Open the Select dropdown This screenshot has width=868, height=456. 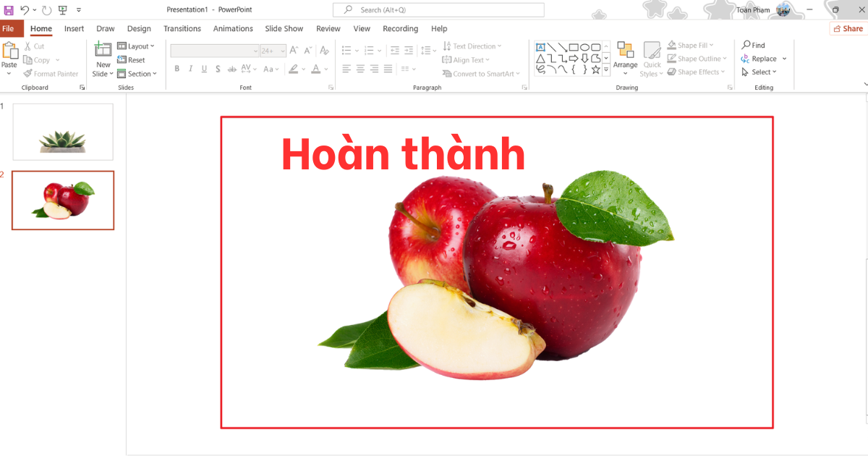(x=759, y=72)
